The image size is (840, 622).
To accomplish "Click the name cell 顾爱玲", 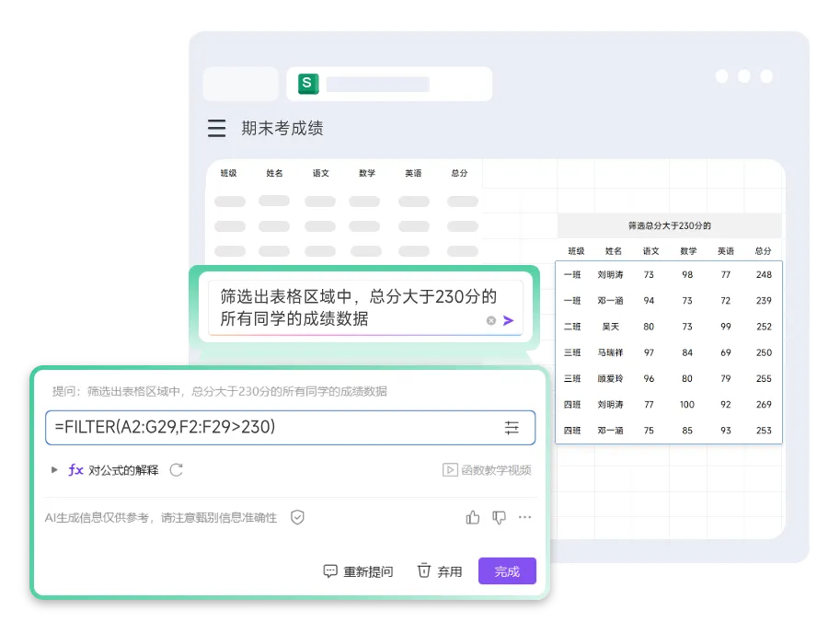I will (611, 378).
